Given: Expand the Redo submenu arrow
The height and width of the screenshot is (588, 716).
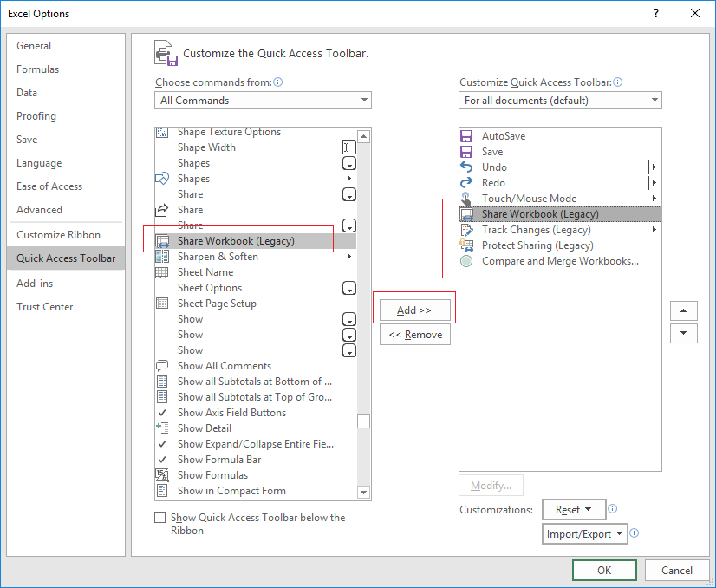Looking at the screenshot, I should pos(654,183).
